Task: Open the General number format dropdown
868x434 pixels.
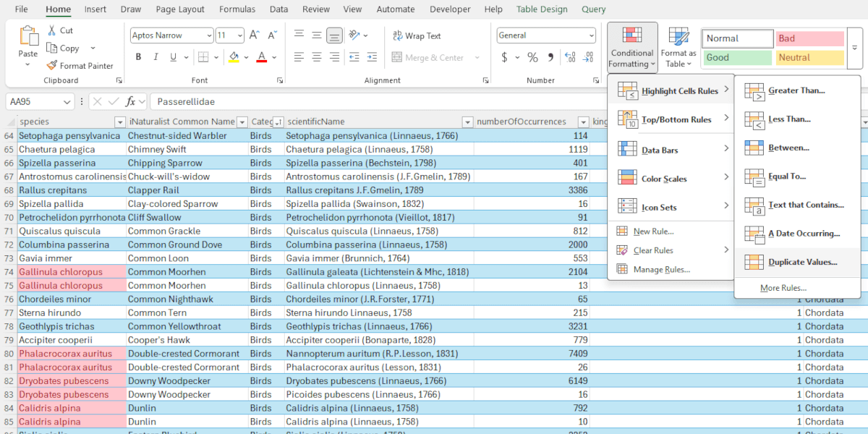Action: pyautogui.click(x=592, y=35)
